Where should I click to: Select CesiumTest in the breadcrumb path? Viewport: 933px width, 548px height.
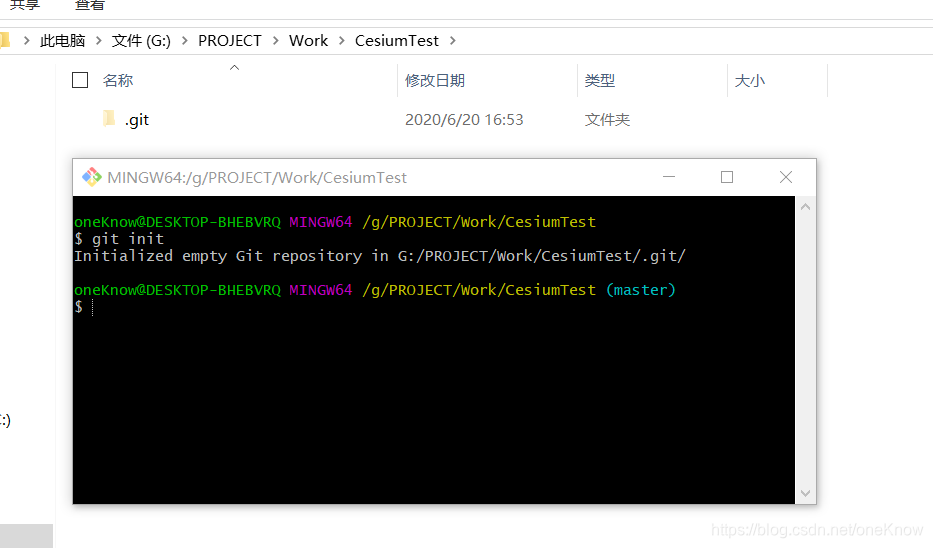pyautogui.click(x=397, y=40)
